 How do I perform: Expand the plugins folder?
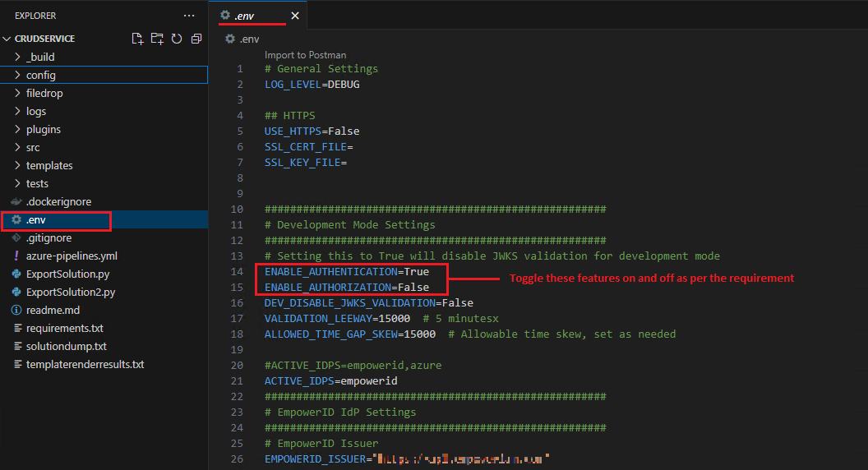pyautogui.click(x=17, y=129)
